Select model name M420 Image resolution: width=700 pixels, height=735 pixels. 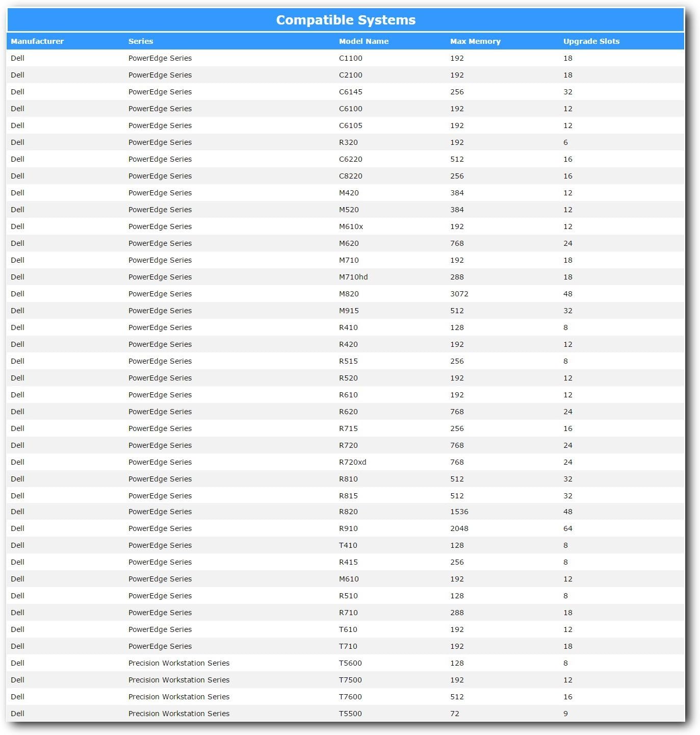coord(349,193)
